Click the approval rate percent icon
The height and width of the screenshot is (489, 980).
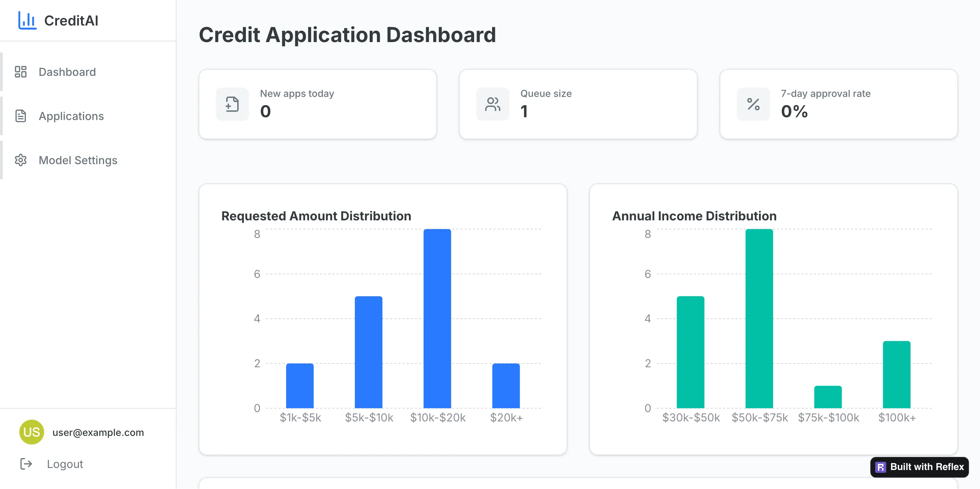[753, 104]
